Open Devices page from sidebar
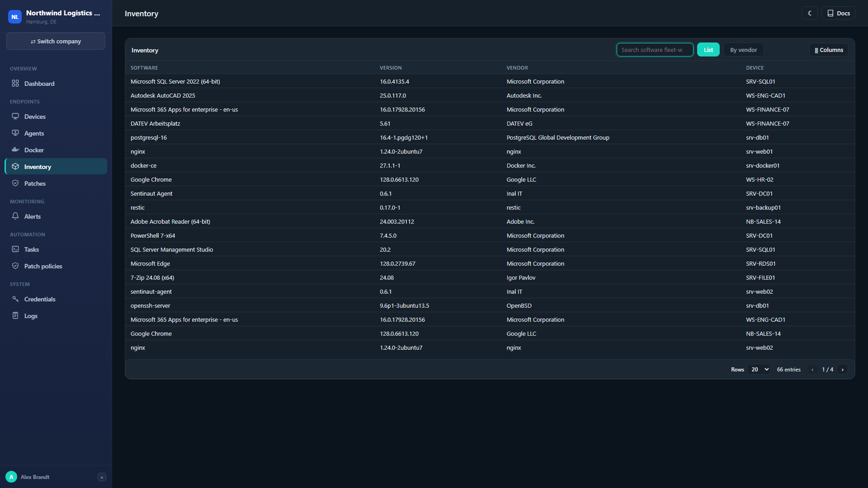868x488 pixels. (x=56, y=117)
